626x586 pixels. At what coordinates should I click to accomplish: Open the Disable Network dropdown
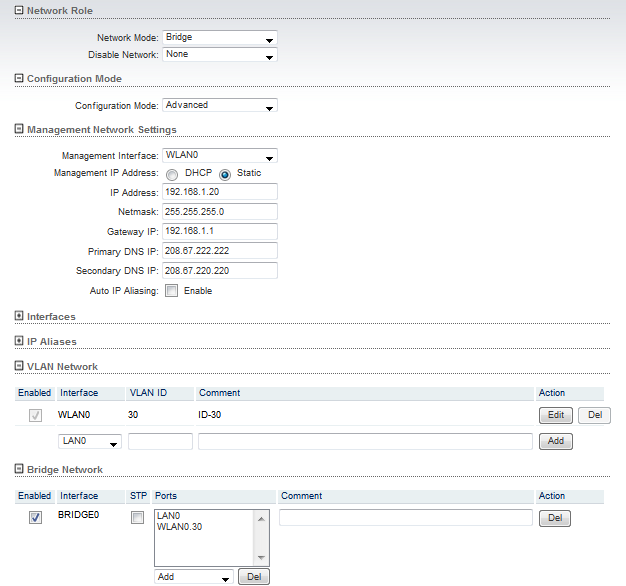[x=219, y=55]
